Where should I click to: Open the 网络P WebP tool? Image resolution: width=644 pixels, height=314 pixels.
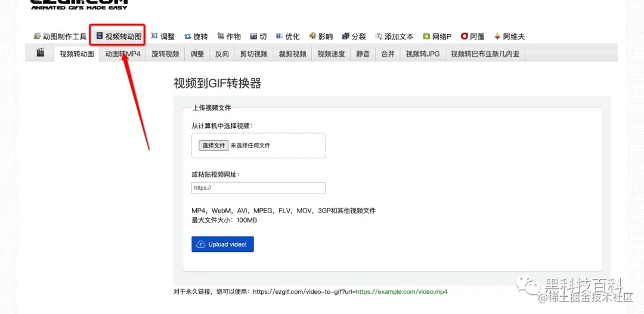point(438,36)
